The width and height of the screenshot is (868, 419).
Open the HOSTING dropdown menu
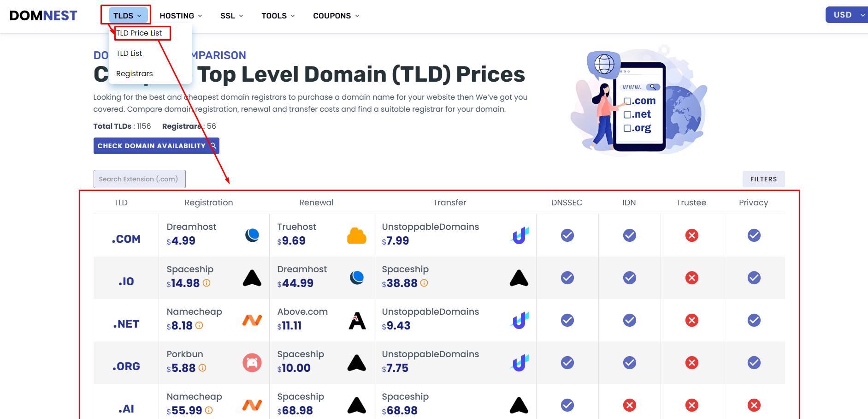(x=180, y=15)
